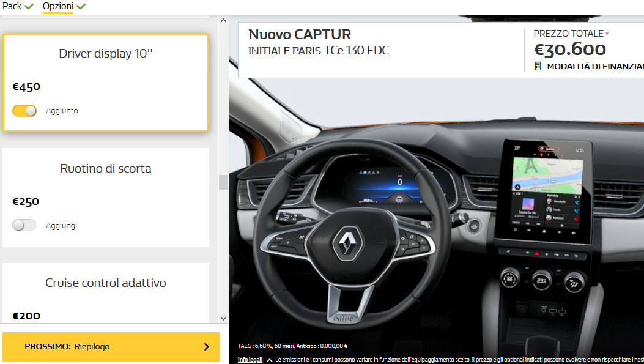Click the INITIALE PARIS TCe 130 EDC version text
This screenshot has width=644, height=364.
319,51
